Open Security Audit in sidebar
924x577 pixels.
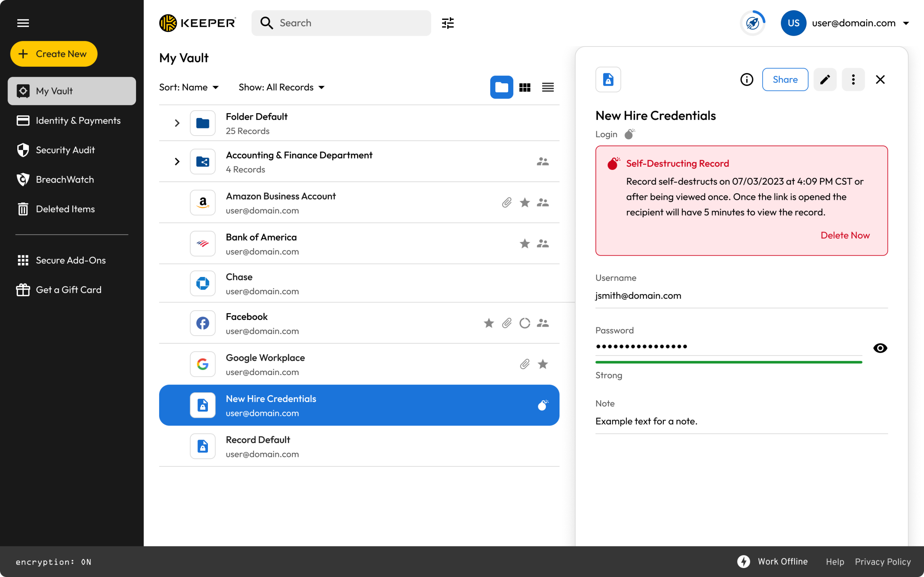tap(65, 150)
